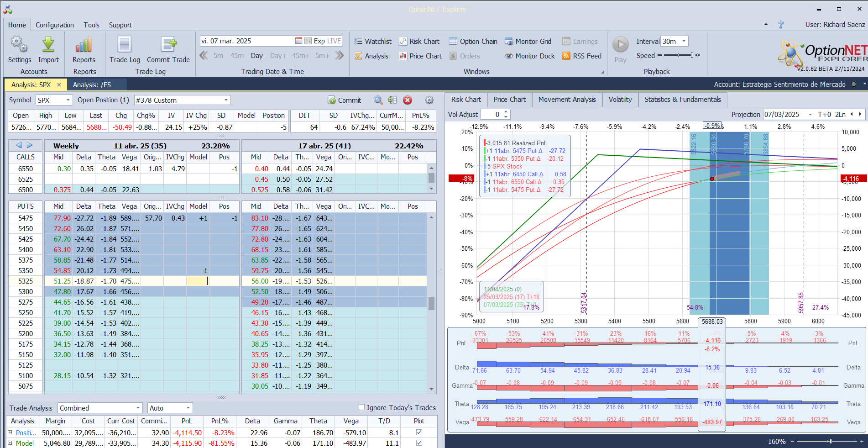Image resolution: width=868 pixels, height=448 pixels.
Task: Open the Trade Log
Action: 125,49
